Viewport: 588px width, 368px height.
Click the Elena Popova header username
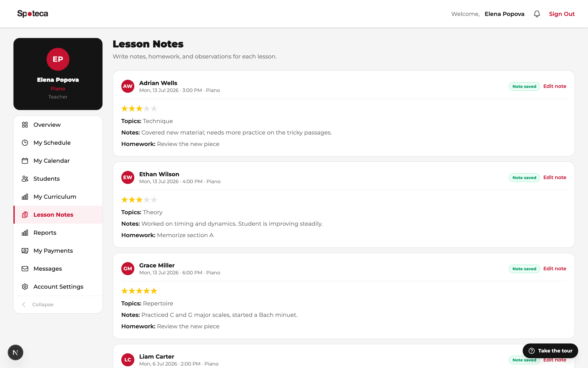tap(504, 14)
